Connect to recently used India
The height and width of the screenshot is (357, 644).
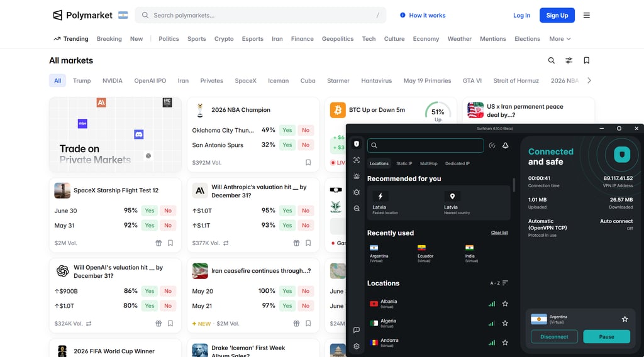(x=472, y=253)
